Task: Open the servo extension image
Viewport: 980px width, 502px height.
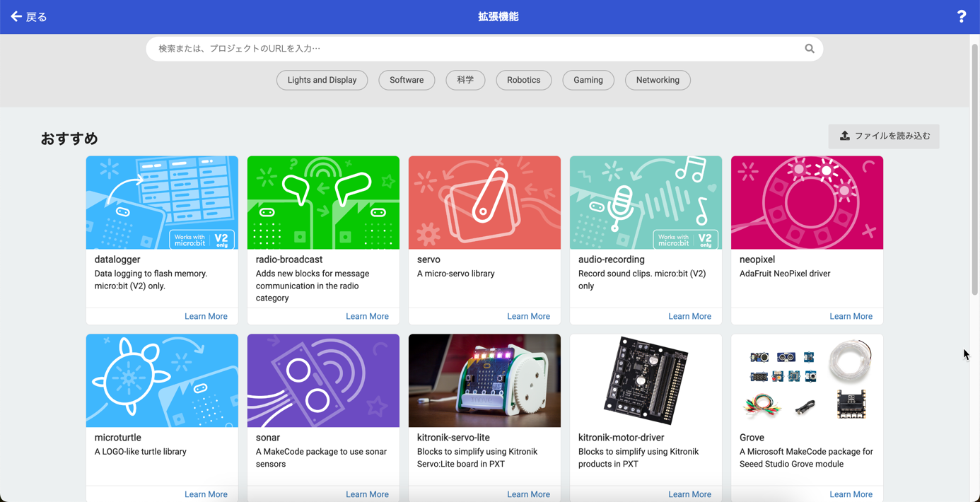Action: click(484, 202)
